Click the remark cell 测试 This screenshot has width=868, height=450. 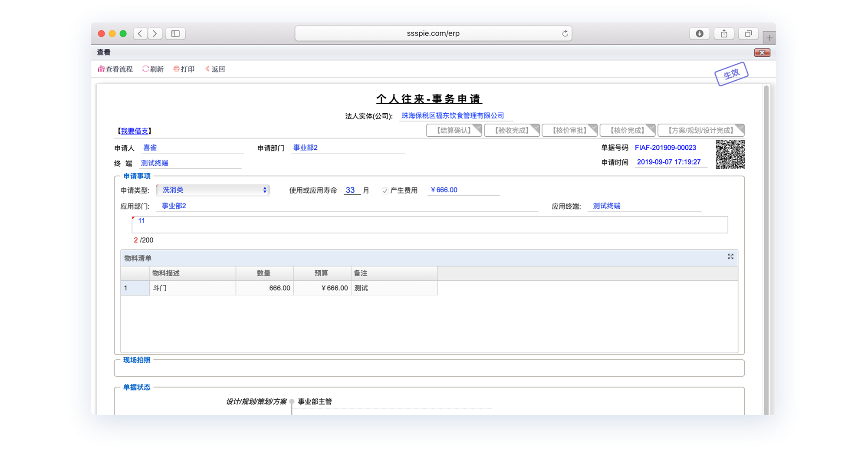pyautogui.click(x=394, y=288)
